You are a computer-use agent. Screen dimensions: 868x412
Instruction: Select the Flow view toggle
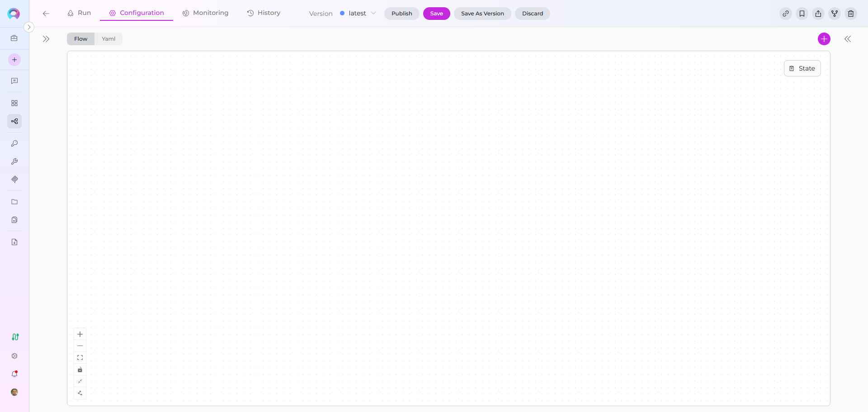coord(80,39)
